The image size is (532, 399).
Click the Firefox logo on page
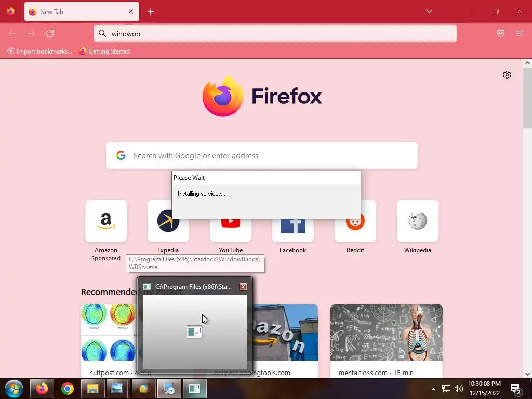point(222,96)
